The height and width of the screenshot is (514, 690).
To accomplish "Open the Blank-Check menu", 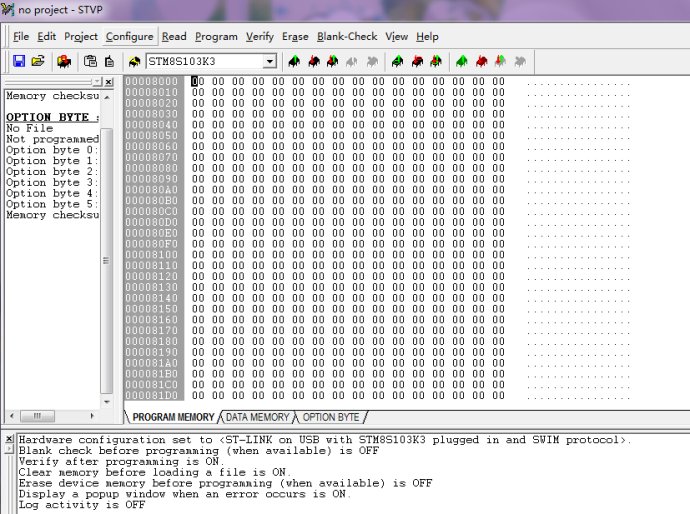I will pyautogui.click(x=347, y=36).
